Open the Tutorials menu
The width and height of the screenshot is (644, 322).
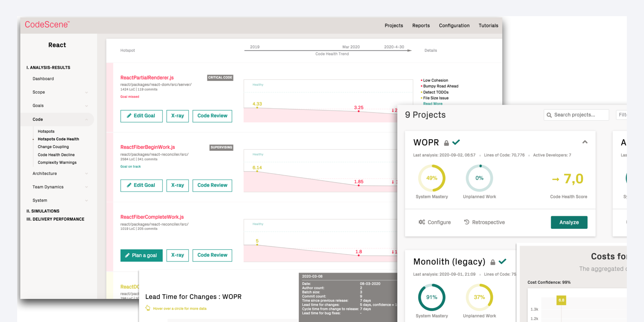[488, 26]
